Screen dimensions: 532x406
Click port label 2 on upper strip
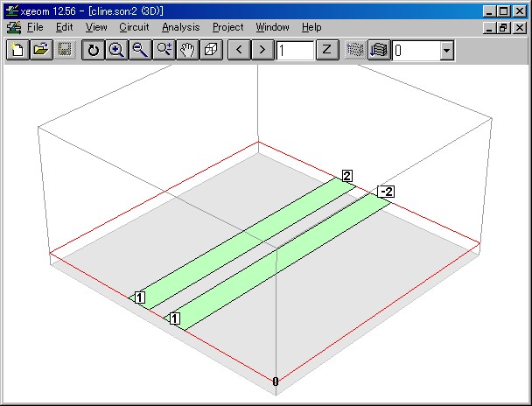(347, 176)
